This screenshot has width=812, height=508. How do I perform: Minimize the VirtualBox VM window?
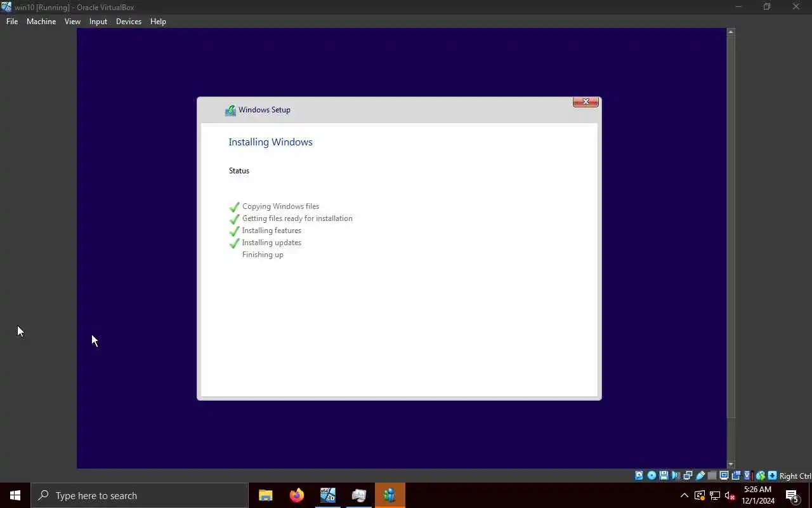[x=738, y=7]
